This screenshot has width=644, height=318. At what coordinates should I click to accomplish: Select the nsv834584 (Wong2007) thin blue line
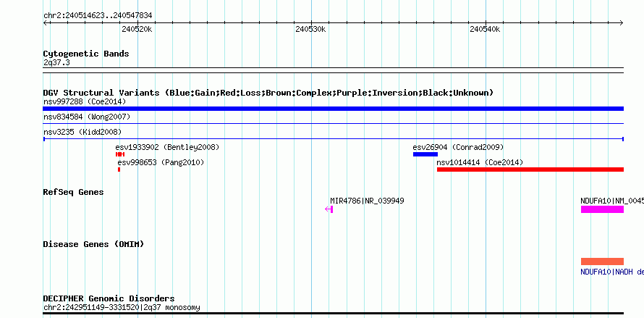click(333, 123)
